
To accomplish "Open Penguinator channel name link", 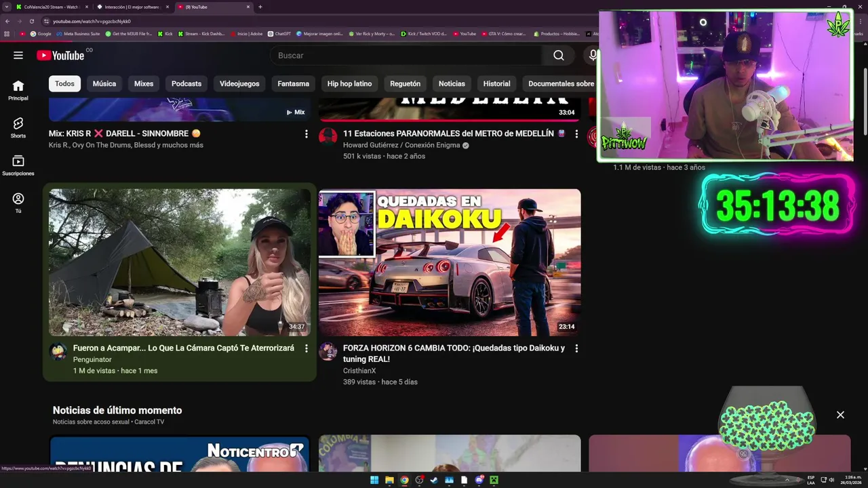I will point(92,359).
